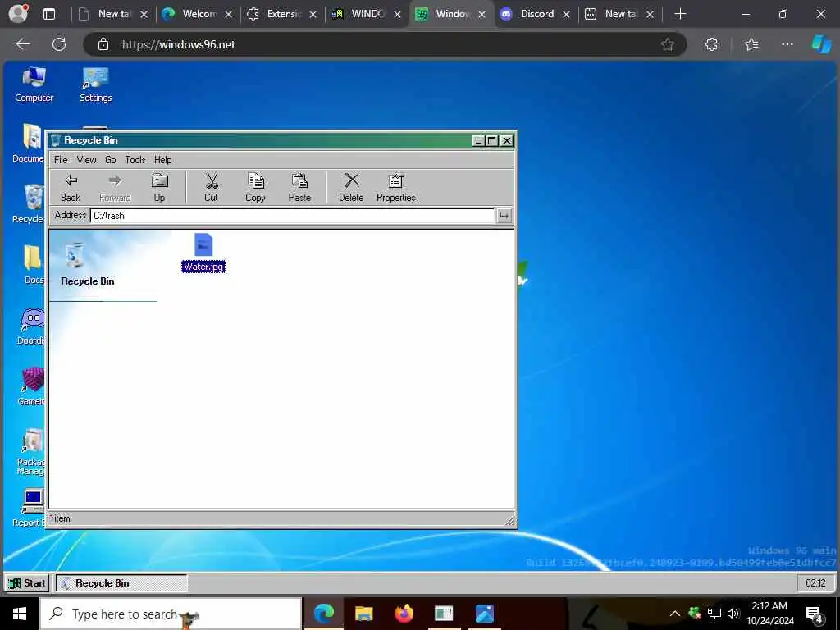Click the browser refresh button

coord(59,44)
